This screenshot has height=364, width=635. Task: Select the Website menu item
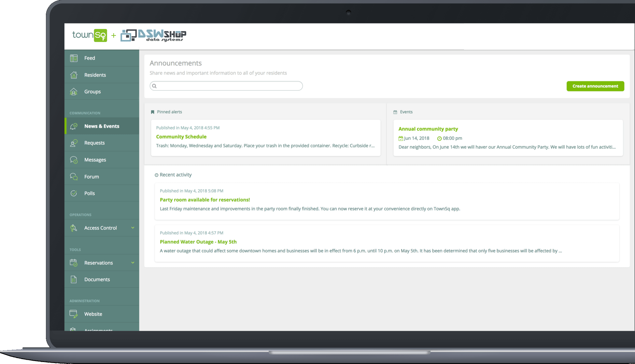pos(93,314)
